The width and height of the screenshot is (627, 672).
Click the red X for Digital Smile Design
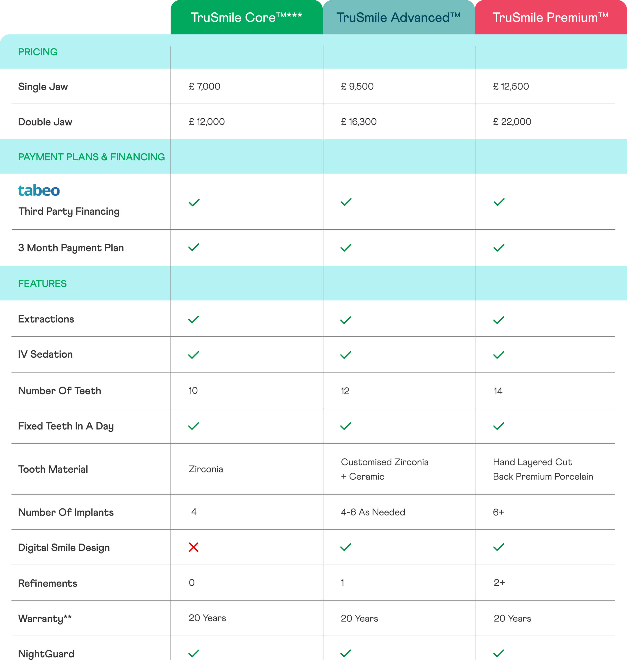point(193,547)
